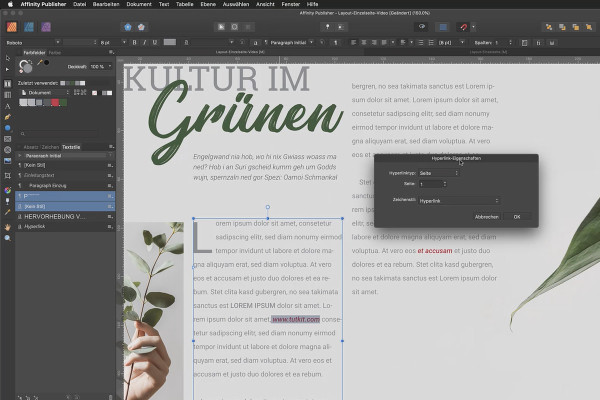
Task: Click OK in the hyperlink dialog
Action: (517, 217)
